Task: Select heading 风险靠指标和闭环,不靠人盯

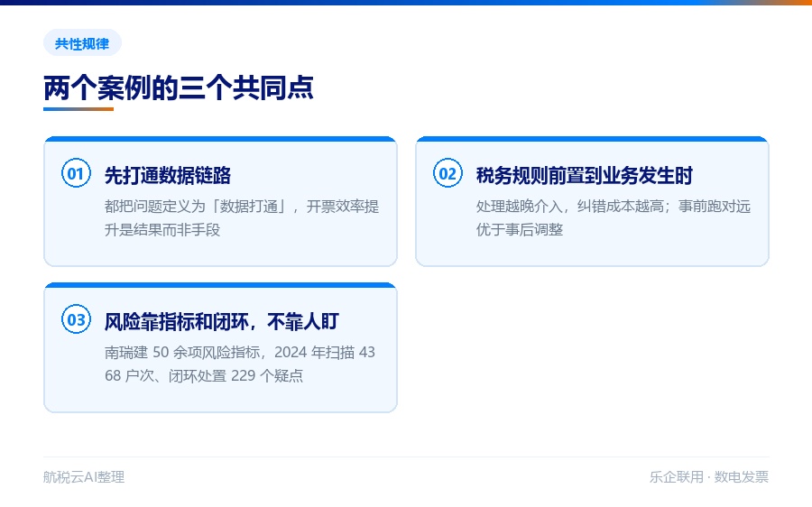Action: pyautogui.click(x=222, y=321)
